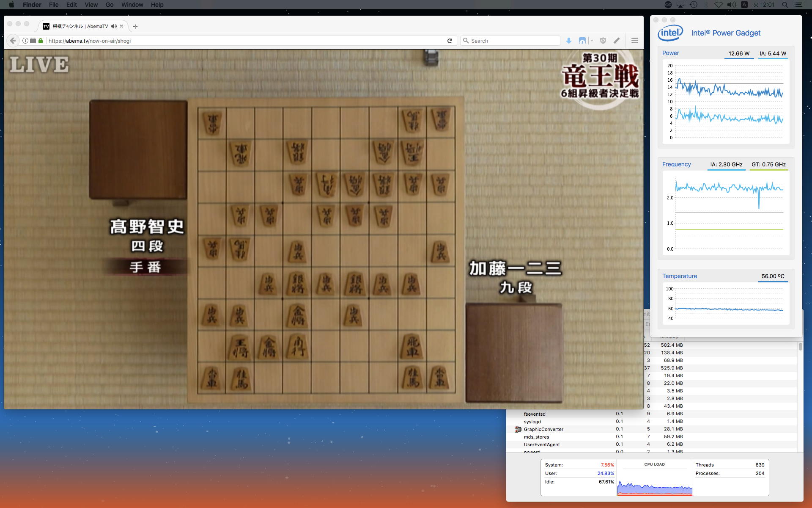The width and height of the screenshot is (812, 508).
Task: Toggle the input source A indicator
Action: tap(744, 5)
